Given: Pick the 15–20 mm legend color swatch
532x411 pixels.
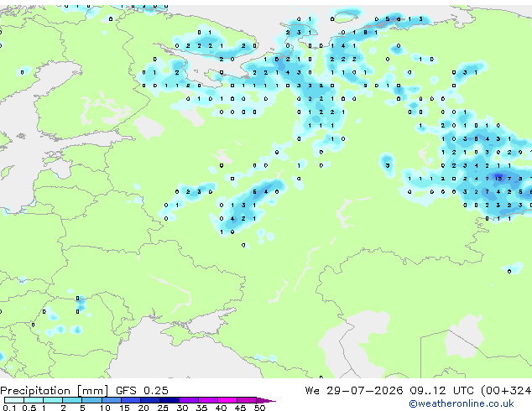Looking at the screenshot, I should (130, 400).
